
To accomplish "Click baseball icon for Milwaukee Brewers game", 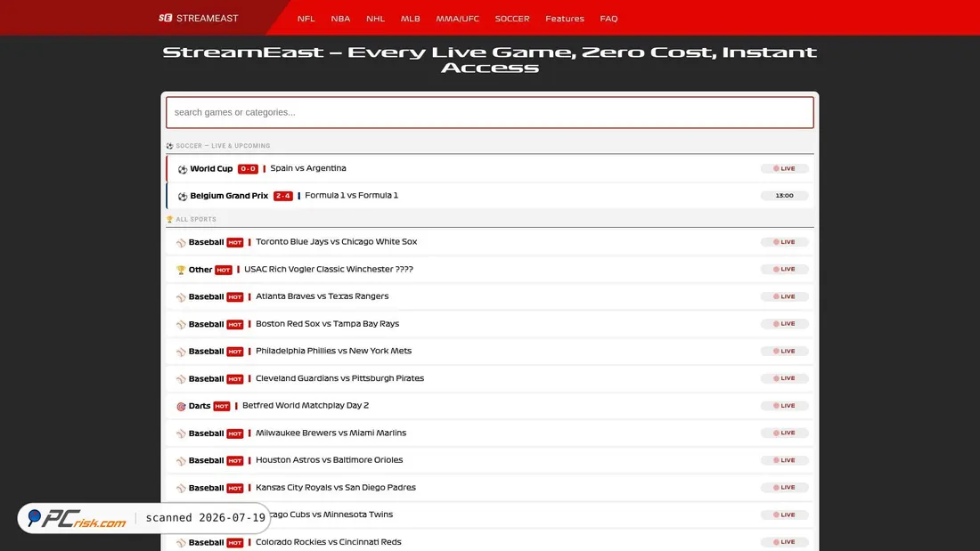I will (x=181, y=434).
